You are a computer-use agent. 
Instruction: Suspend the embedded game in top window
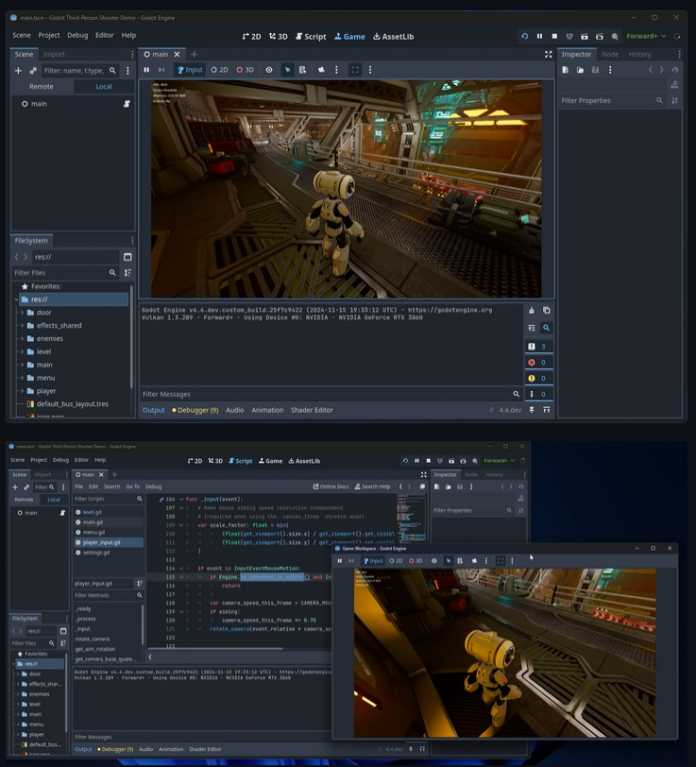147,70
